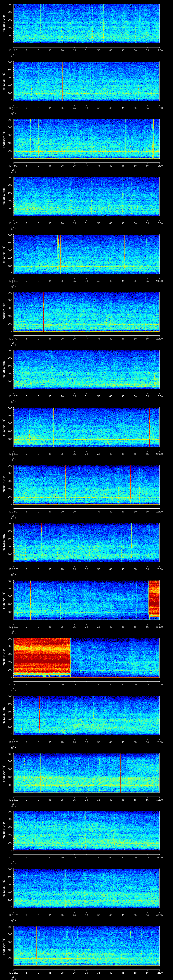Open the spectrogram panel starting at 12:18:00
Image resolution: width=173 pixels, height=980 pixels.
[x=86, y=139]
